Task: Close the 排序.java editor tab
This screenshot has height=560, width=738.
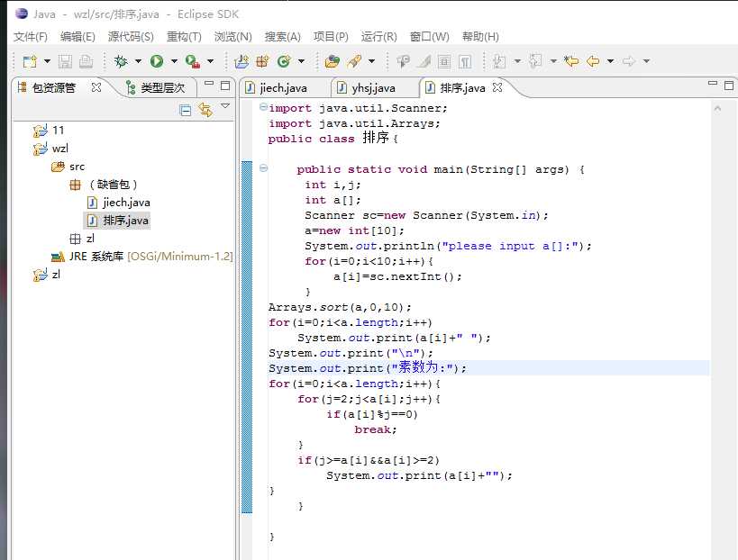Action: pos(497,87)
